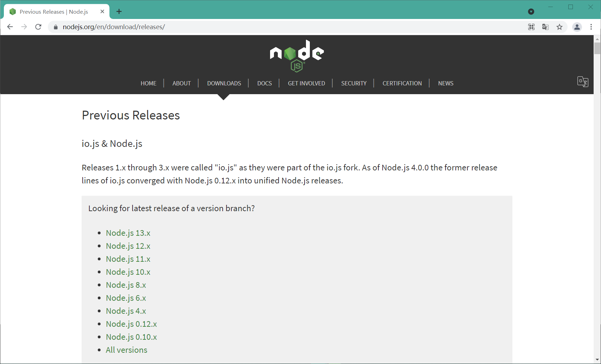Click the io.js & Node.js subheading
This screenshot has width=601, height=364.
pyautogui.click(x=112, y=144)
